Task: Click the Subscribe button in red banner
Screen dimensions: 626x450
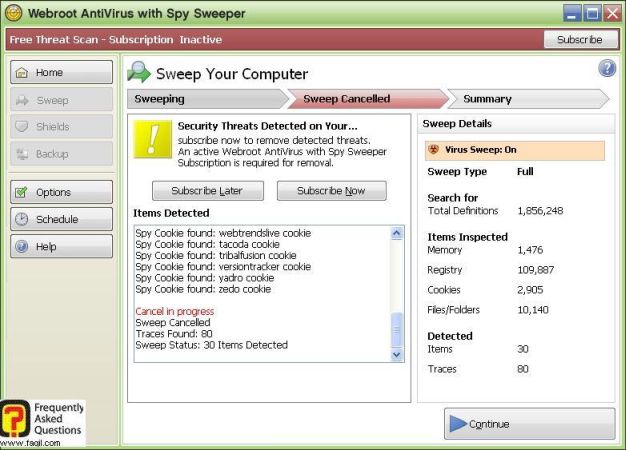Action: [x=581, y=40]
